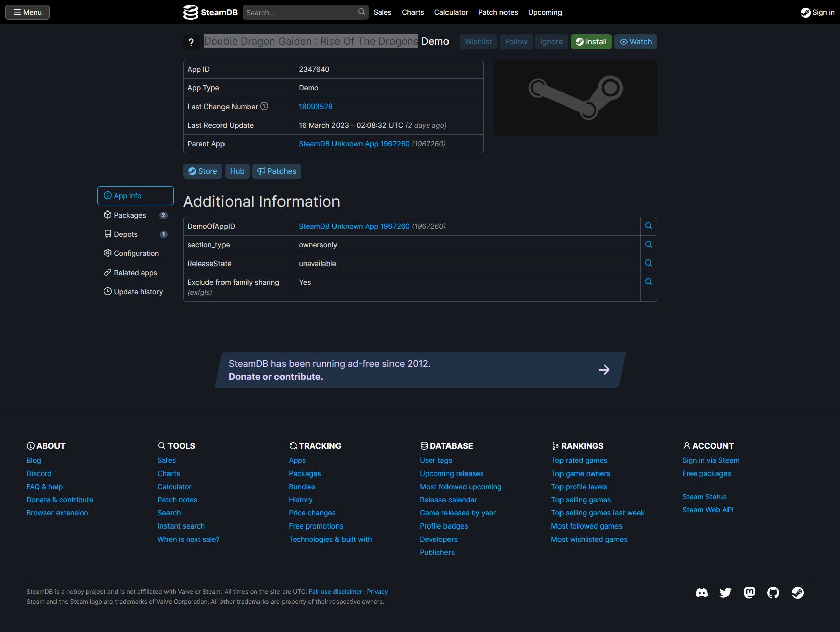Select the Related apps sidebar tab

[135, 273]
